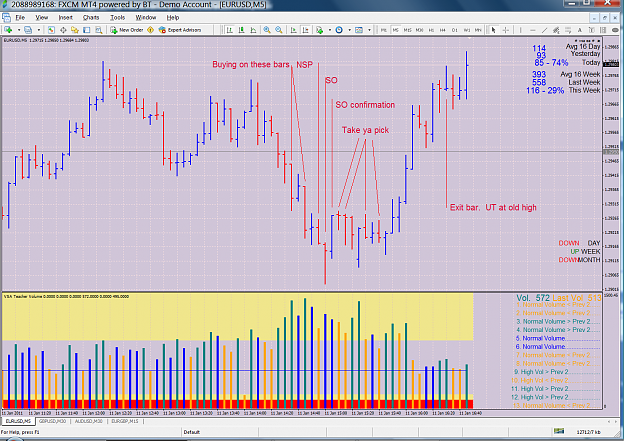Toggle chart Auto Scroll

[x=293, y=30]
